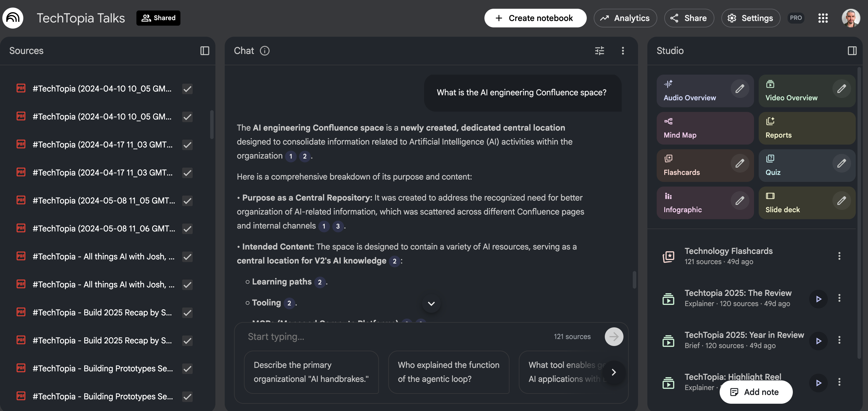Collapse the Studio panel
This screenshot has width=868, height=411.
coord(853,50)
